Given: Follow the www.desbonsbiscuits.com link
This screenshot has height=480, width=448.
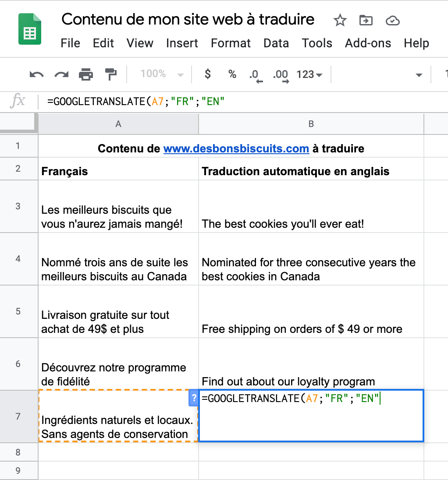Looking at the screenshot, I should tap(236, 148).
